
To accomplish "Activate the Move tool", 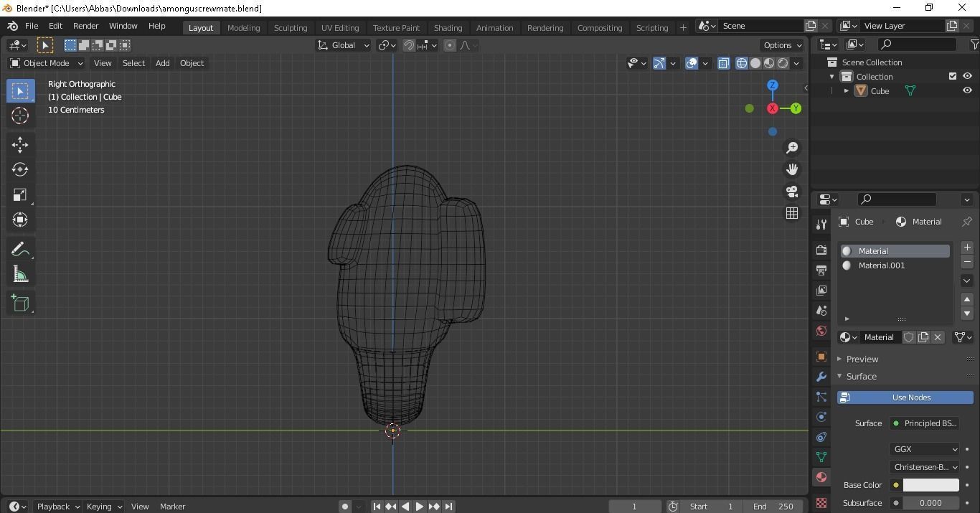I will tap(20, 145).
